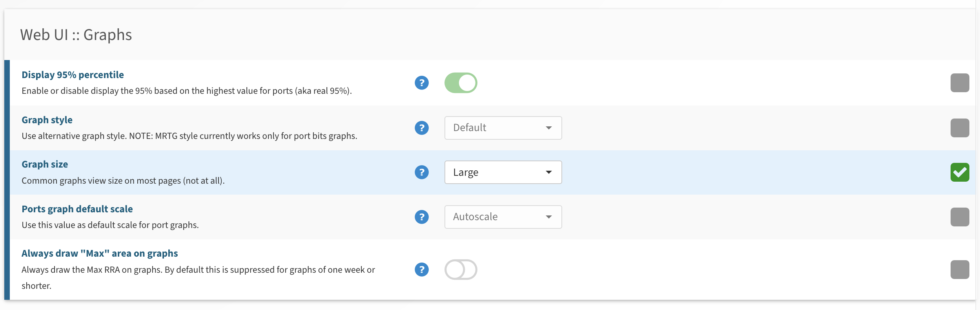Open help icon for Graph style
The image size is (980, 310).
click(422, 128)
